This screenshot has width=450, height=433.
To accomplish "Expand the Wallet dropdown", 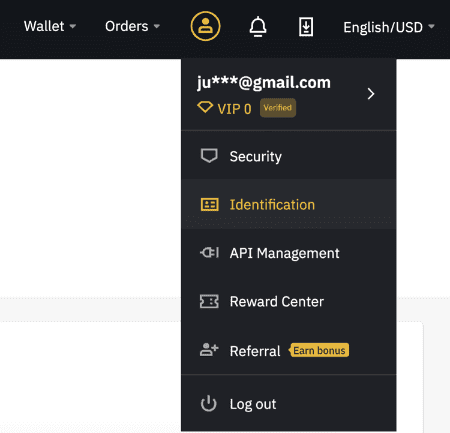I will point(50,26).
